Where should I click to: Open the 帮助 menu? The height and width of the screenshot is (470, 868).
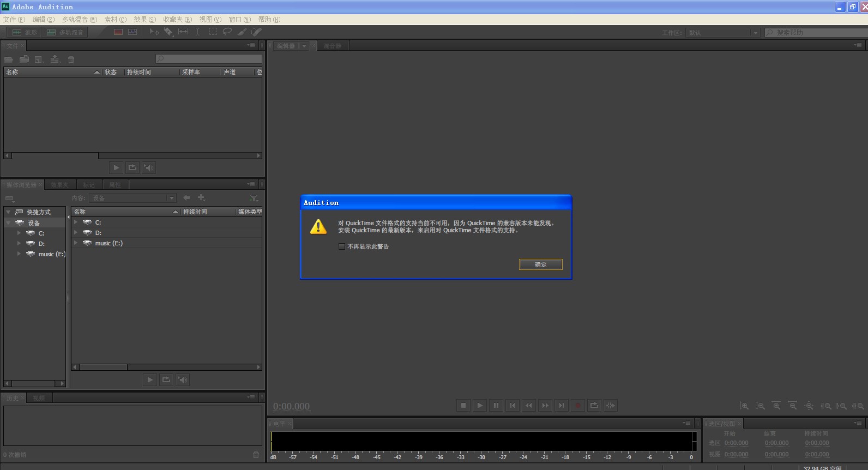269,19
